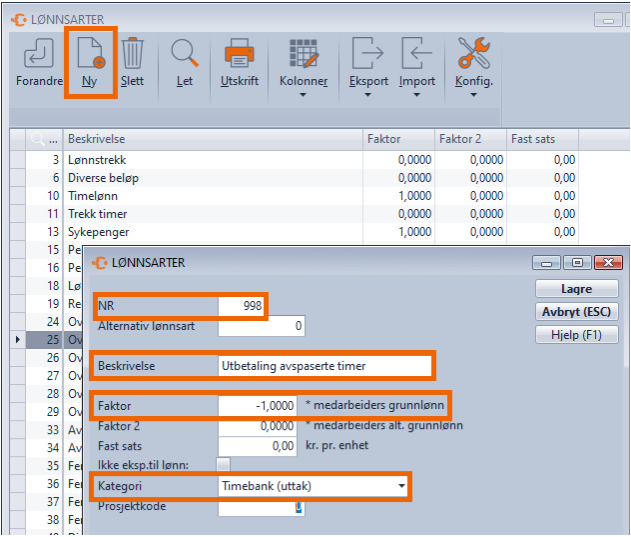Open Hjelp (F1)
The width and height of the screenshot is (631, 537).
click(x=576, y=335)
